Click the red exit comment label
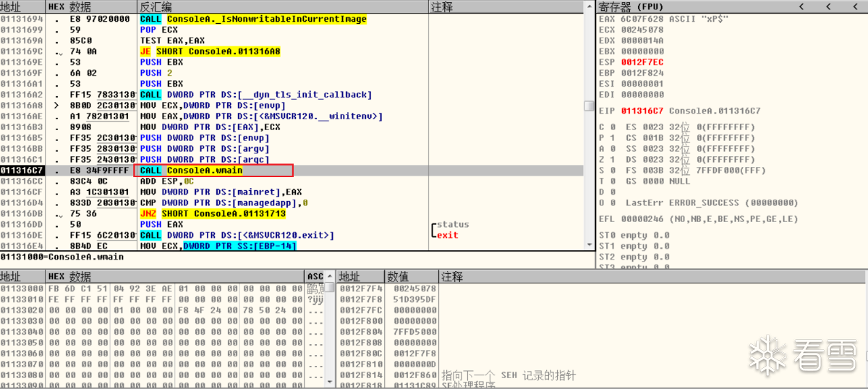The height and width of the screenshot is (389, 868). tap(448, 235)
